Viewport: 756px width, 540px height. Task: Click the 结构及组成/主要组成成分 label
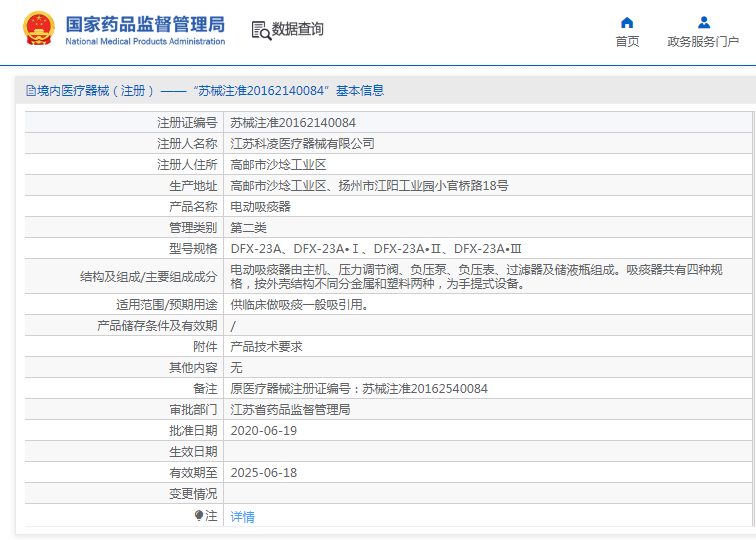[x=148, y=277]
